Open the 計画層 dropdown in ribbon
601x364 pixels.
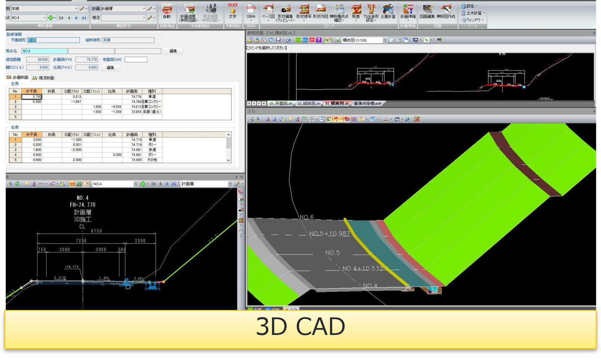click(x=144, y=8)
